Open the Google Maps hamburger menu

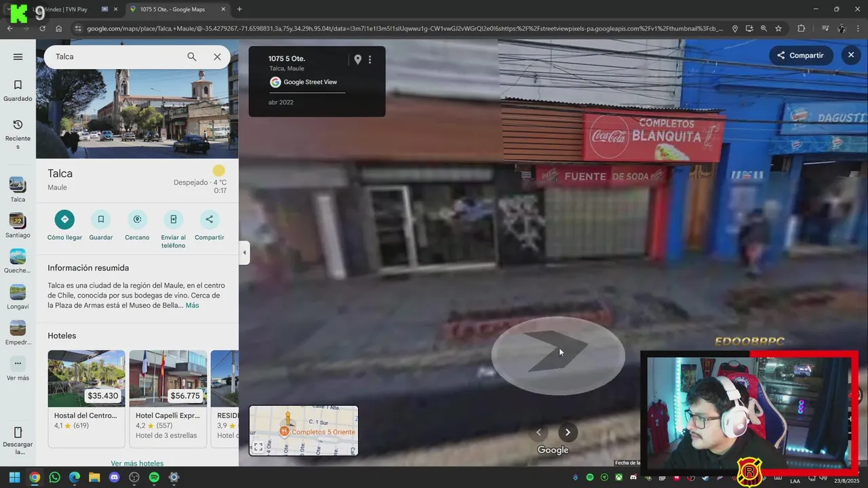18,57
